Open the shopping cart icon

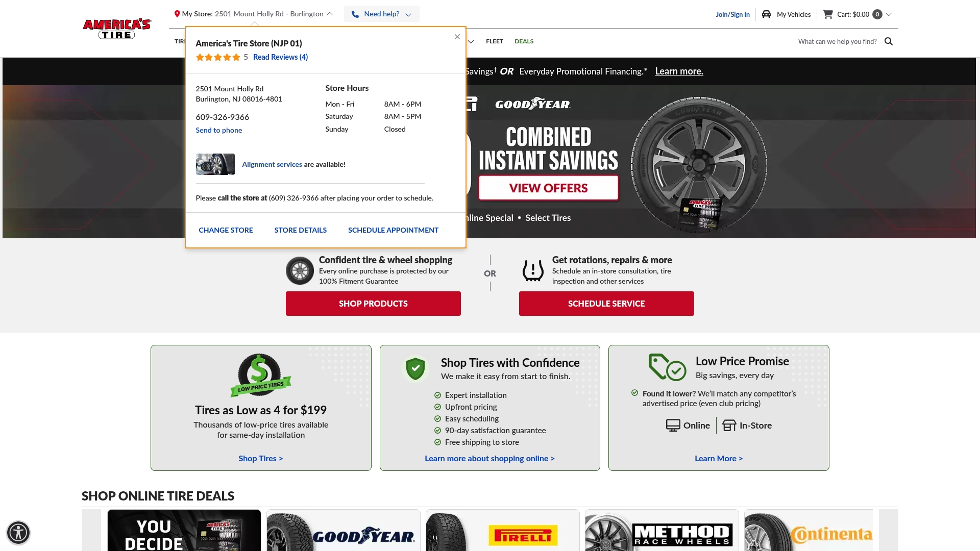pos(827,14)
